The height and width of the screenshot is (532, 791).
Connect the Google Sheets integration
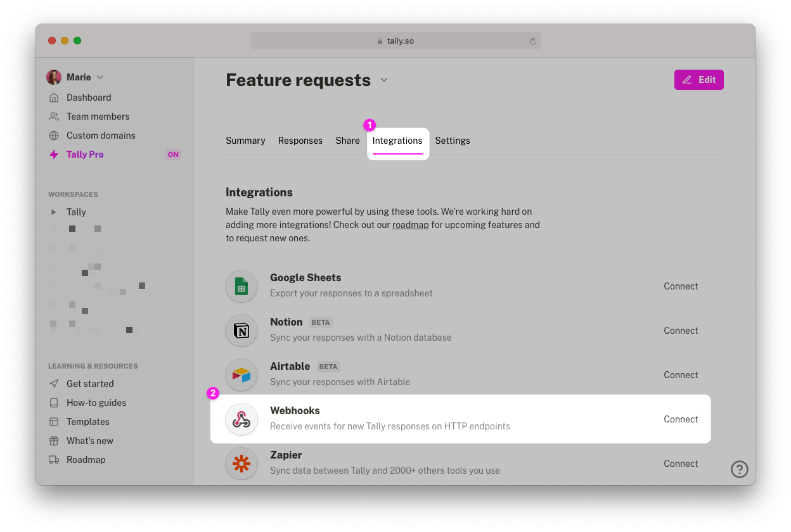click(x=681, y=286)
